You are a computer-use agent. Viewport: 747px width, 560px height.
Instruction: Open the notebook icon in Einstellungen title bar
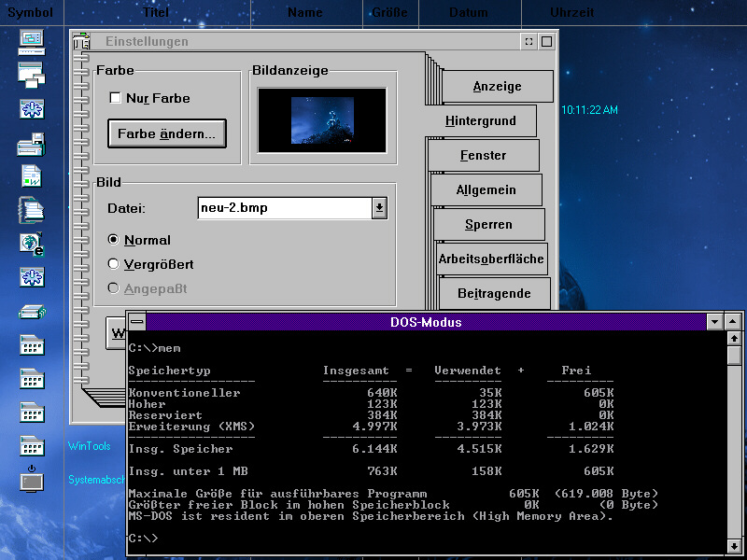pos(82,42)
